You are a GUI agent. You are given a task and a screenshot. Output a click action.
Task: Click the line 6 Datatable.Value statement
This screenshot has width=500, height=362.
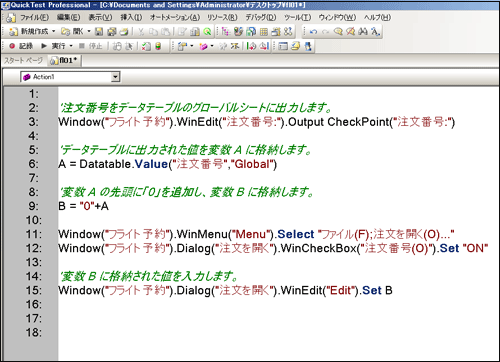(168, 164)
